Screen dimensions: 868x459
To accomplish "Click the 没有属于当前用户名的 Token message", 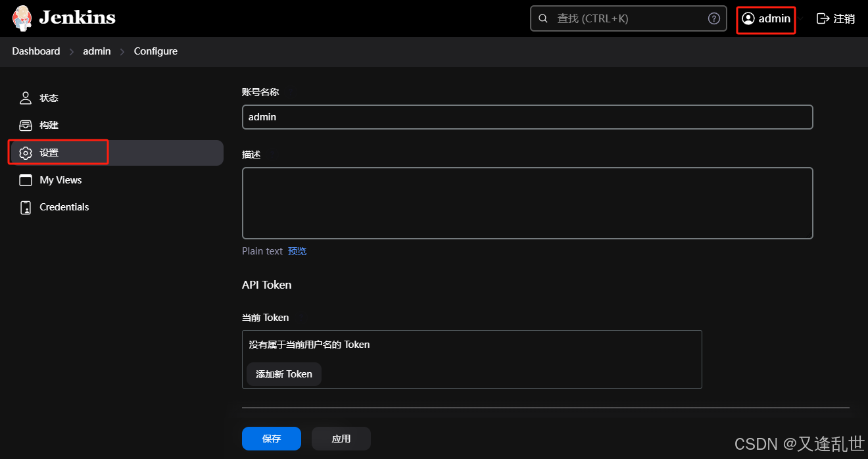I will coord(309,345).
